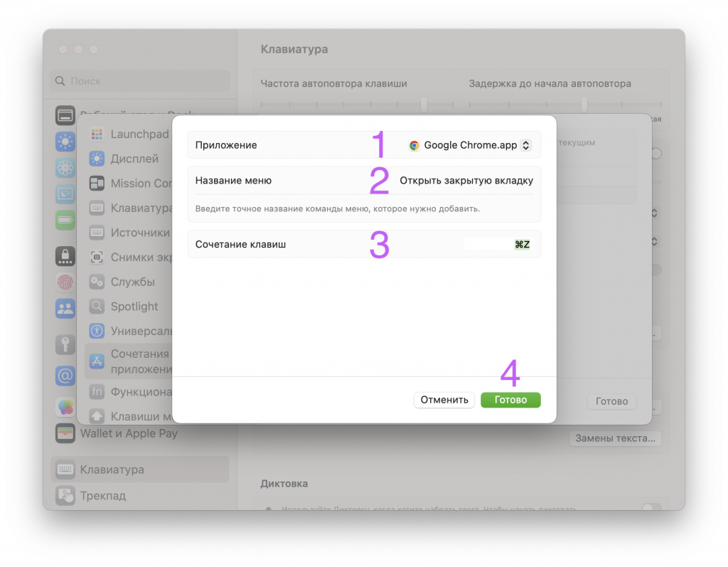
Task: Open Клавиатура in the settings sidebar
Action: tap(140, 470)
